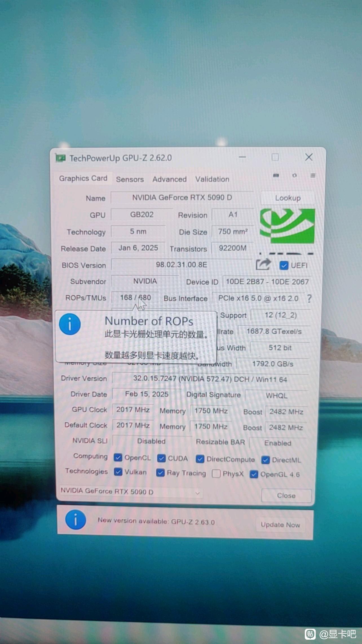Image resolution: width=362 pixels, height=644 pixels.
Task: Open the Validation tab
Action: click(x=212, y=179)
